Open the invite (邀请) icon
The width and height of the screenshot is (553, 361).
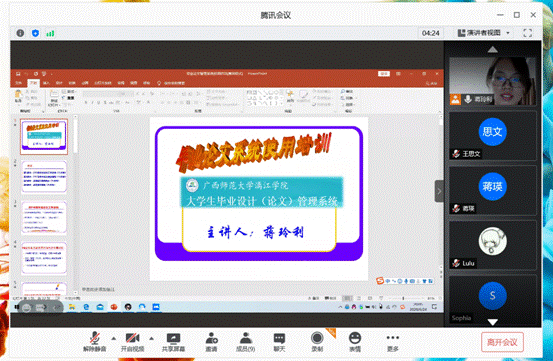pos(211,342)
